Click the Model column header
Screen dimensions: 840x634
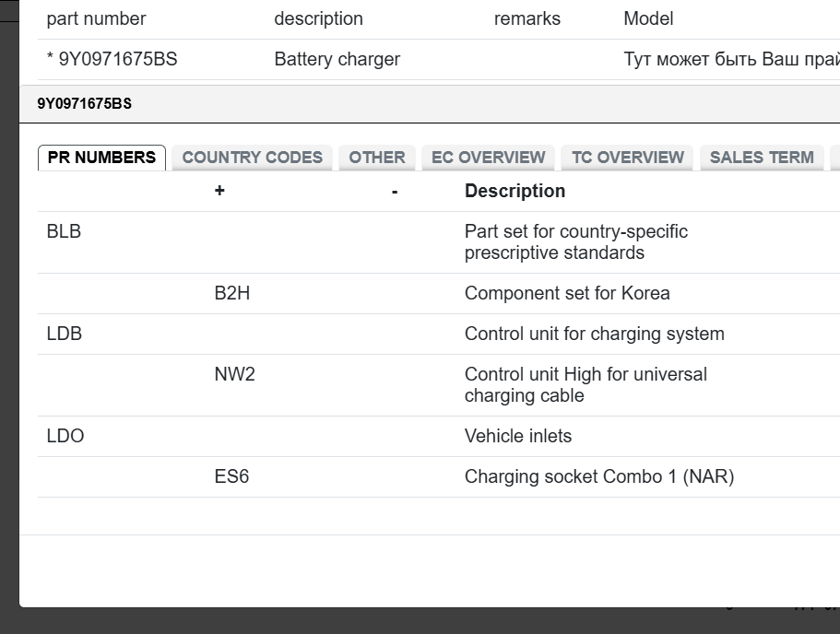(x=648, y=19)
